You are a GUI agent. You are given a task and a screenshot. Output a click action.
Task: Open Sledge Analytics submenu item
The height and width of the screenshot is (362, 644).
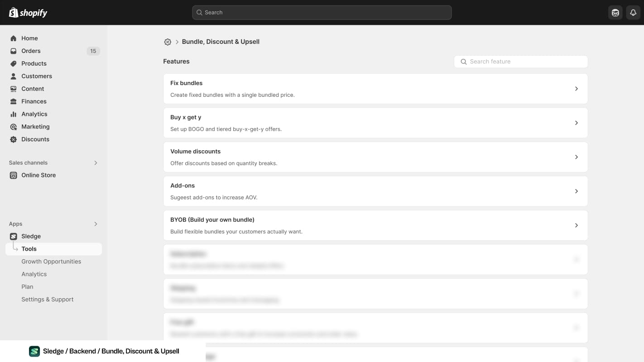pyautogui.click(x=34, y=274)
